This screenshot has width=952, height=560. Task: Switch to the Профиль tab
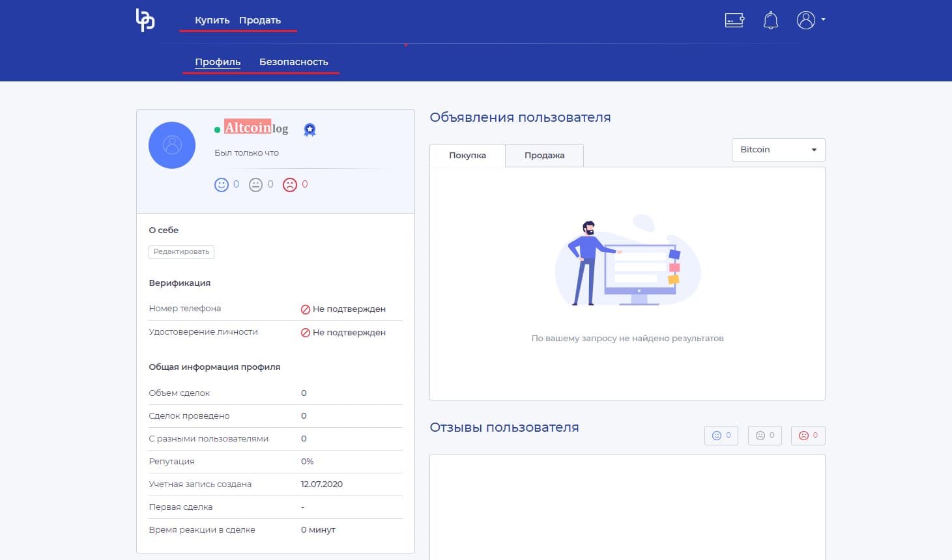pos(218,62)
